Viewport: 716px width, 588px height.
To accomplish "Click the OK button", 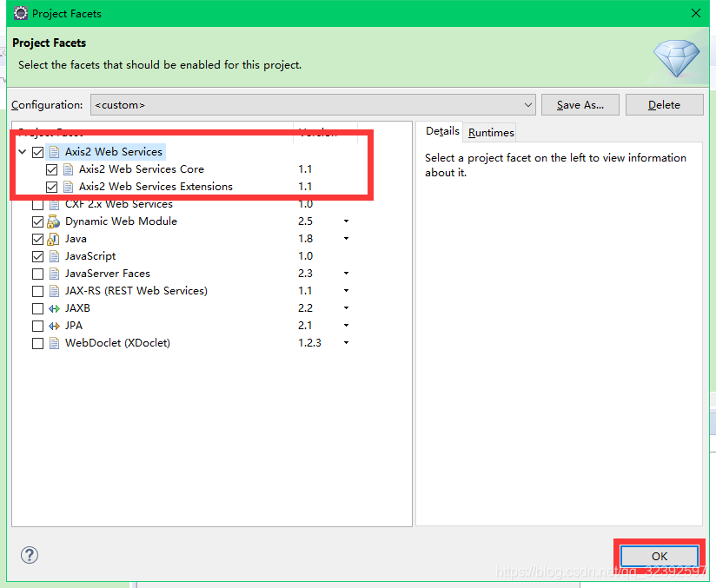I will [660, 556].
